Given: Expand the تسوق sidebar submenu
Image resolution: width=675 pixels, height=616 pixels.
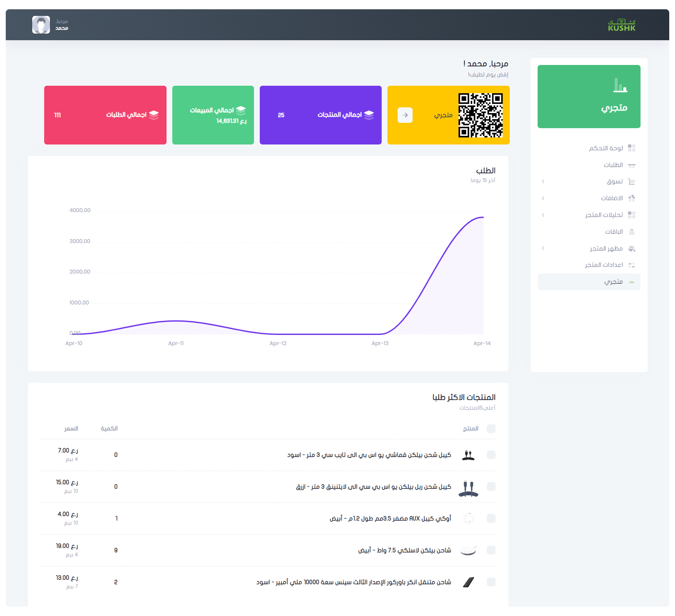Looking at the screenshot, I should pyautogui.click(x=543, y=182).
